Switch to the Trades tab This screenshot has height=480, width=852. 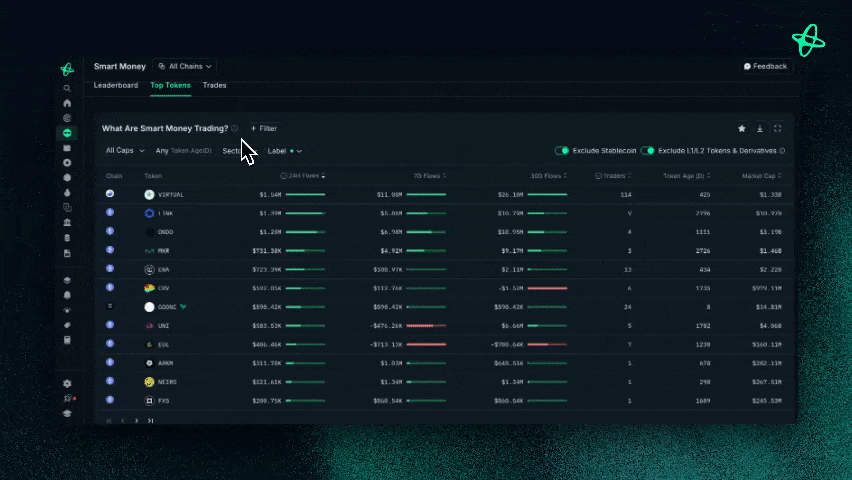(x=214, y=85)
